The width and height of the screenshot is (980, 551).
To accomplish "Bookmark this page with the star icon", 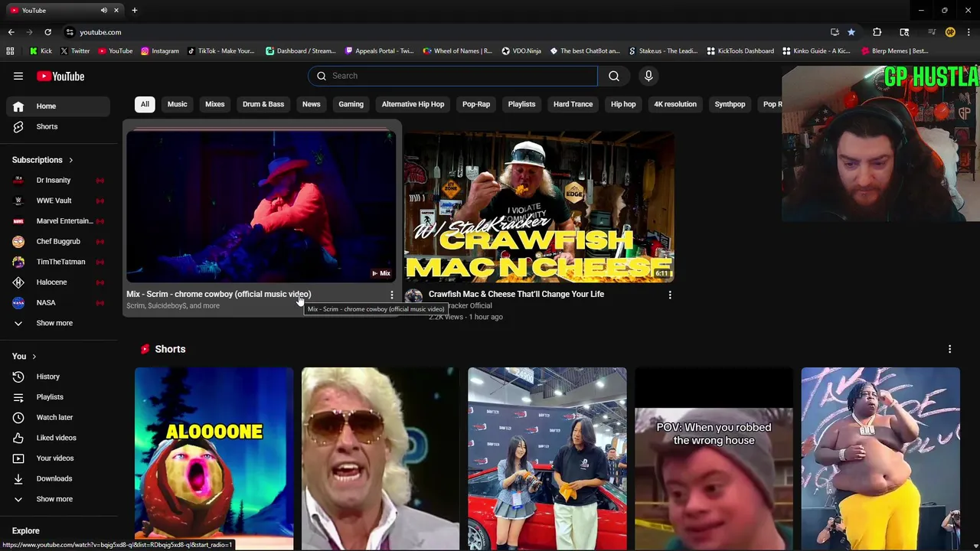I will pyautogui.click(x=851, y=32).
